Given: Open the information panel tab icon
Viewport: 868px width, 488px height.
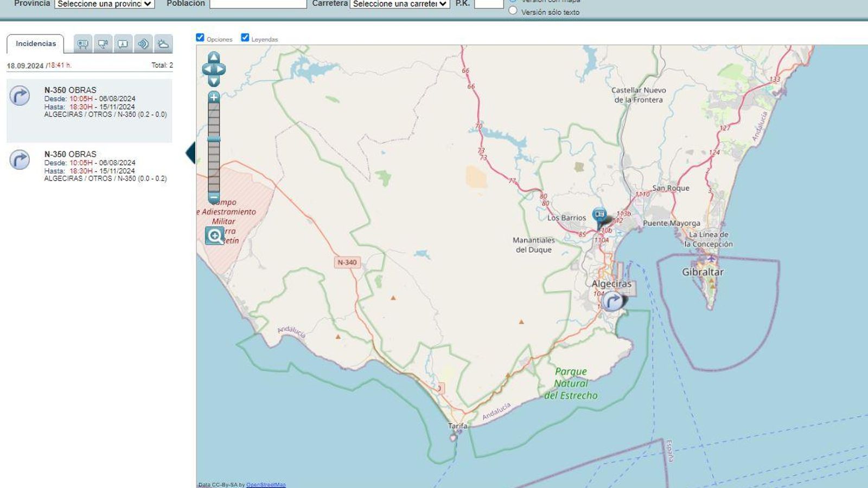Looking at the screenshot, I should tap(123, 44).
